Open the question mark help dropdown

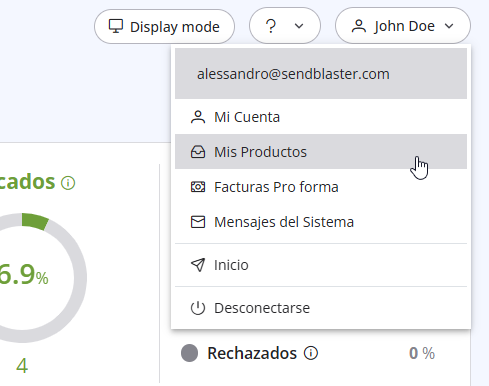click(285, 26)
